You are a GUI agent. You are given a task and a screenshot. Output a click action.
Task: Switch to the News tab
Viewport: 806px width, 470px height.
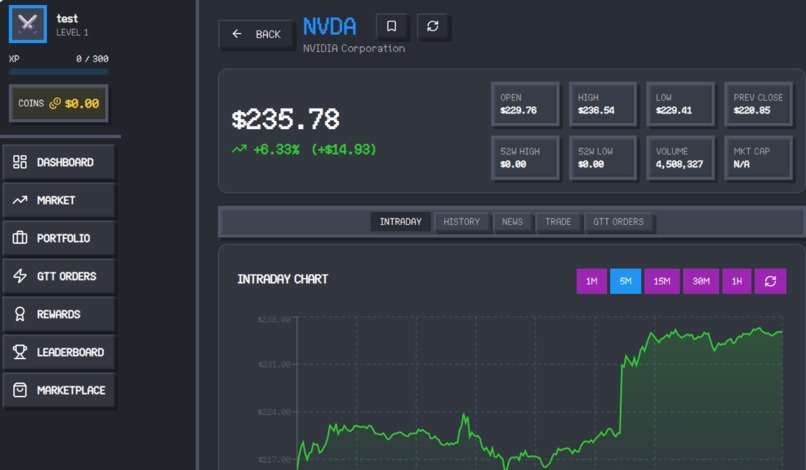tap(512, 222)
